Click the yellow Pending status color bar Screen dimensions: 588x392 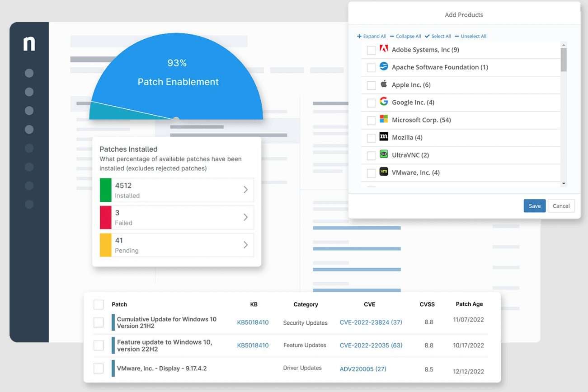105,245
